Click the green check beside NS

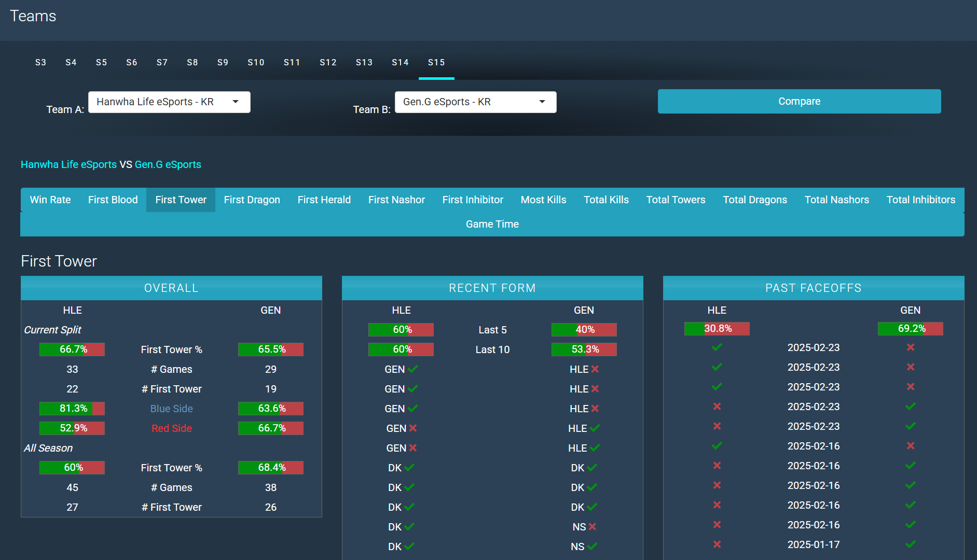(593, 547)
